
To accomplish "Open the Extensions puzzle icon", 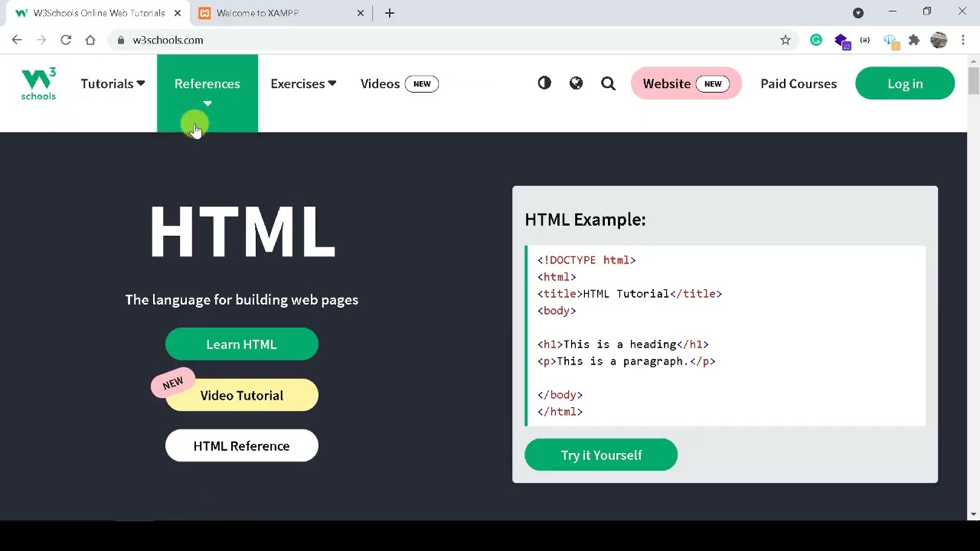I will click(x=914, y=40).
